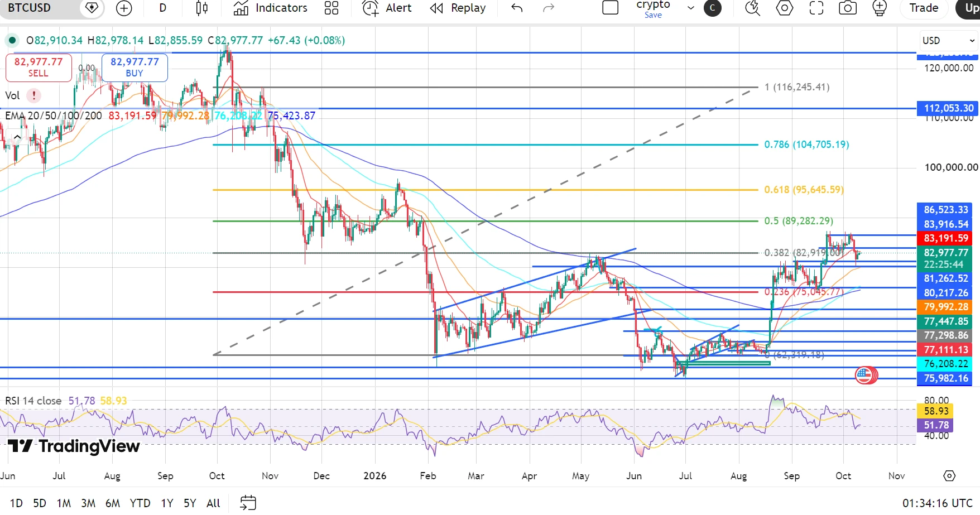The width and height of the screenshot is (980, 515).
Task: Select the layout setup square icon
Action: 611,8
